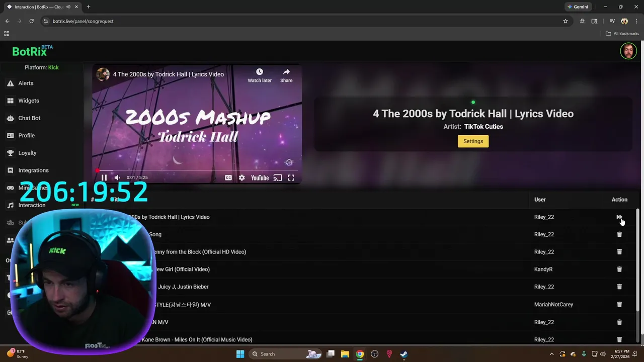Click the address bar URL
The image size is (644, 362).
pos(83,21)
